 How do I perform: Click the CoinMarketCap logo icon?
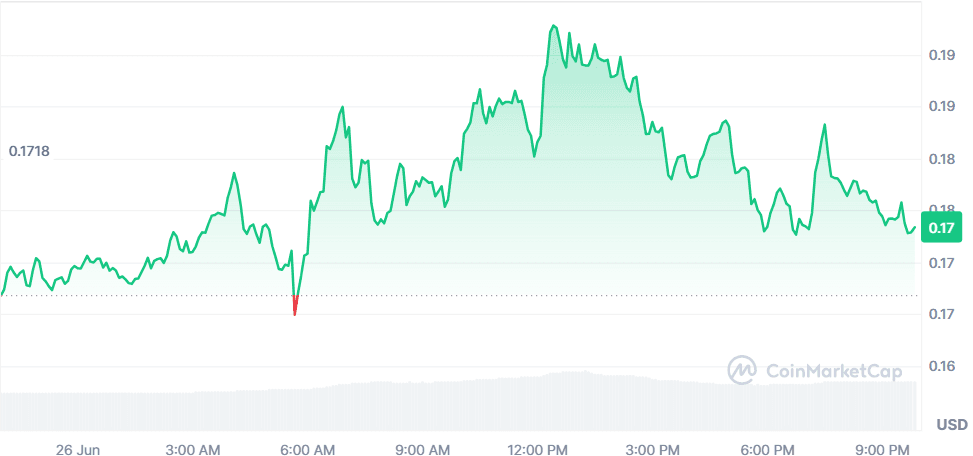(742, 370)
